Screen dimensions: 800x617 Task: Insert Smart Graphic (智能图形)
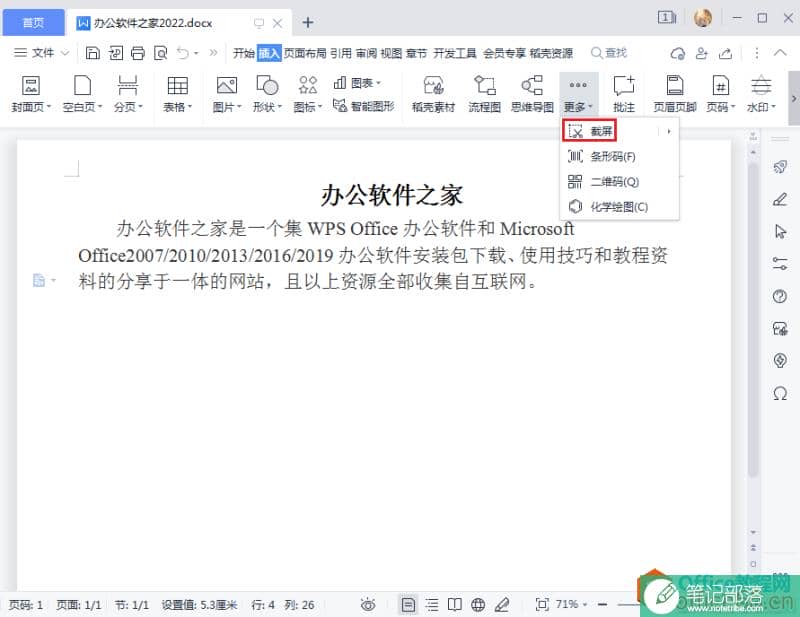click(x=364, y=106)
